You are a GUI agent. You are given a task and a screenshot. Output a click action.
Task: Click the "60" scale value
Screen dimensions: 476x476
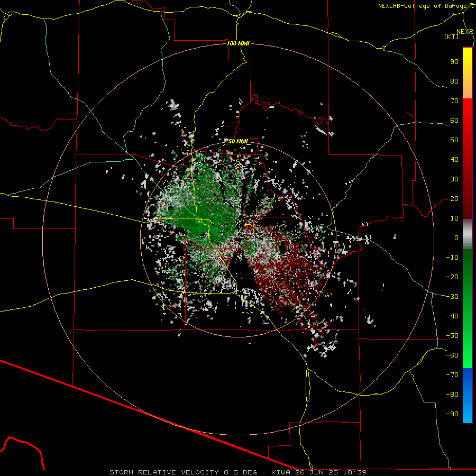(454, 120)
